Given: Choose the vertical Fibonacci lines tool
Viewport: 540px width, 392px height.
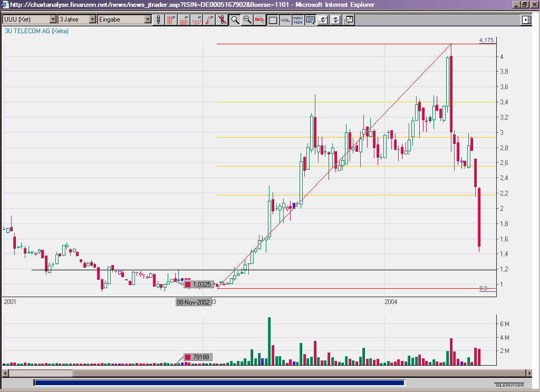Looking at the screenshot, I should coord(171,19).
